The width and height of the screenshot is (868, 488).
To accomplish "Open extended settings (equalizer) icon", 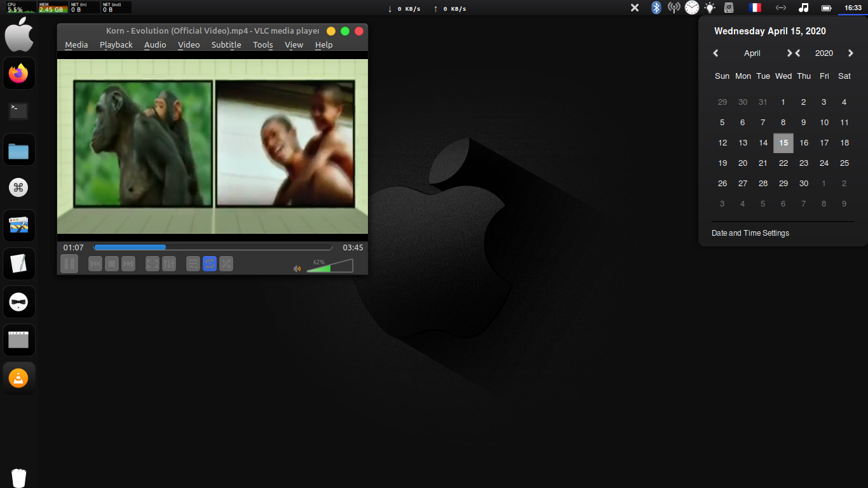I will pyautogui.click(x=169, y=264).
